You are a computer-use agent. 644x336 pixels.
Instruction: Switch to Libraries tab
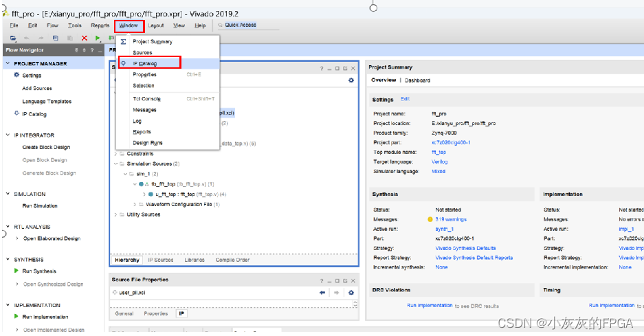click(195, 260)
